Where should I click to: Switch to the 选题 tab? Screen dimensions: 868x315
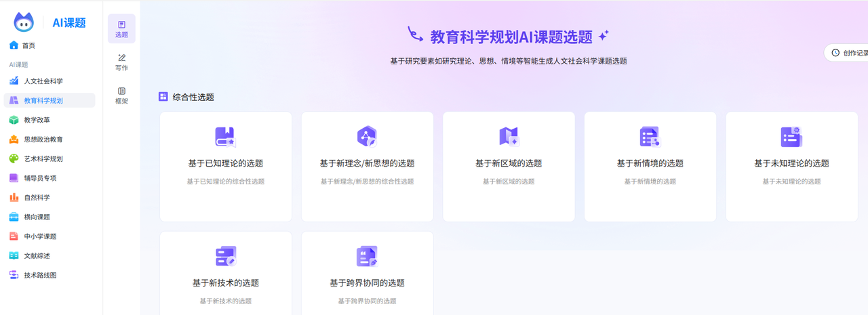point(121,28)
